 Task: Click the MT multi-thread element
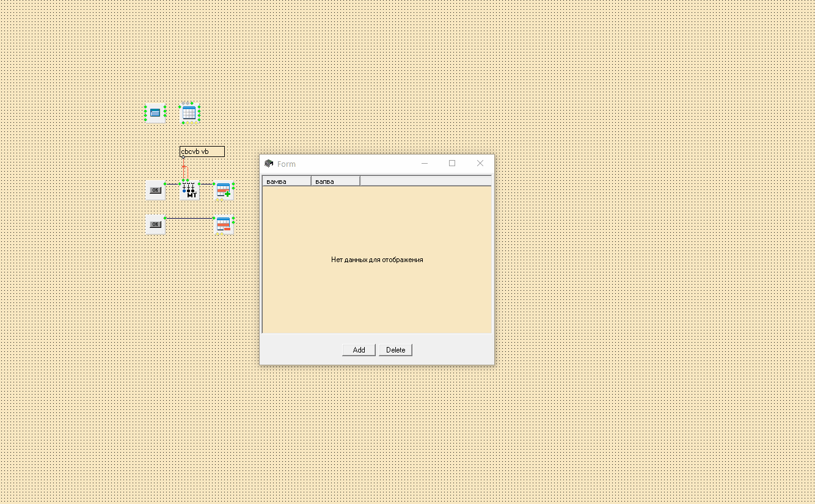pyautogui.click(x=190, y=191)
